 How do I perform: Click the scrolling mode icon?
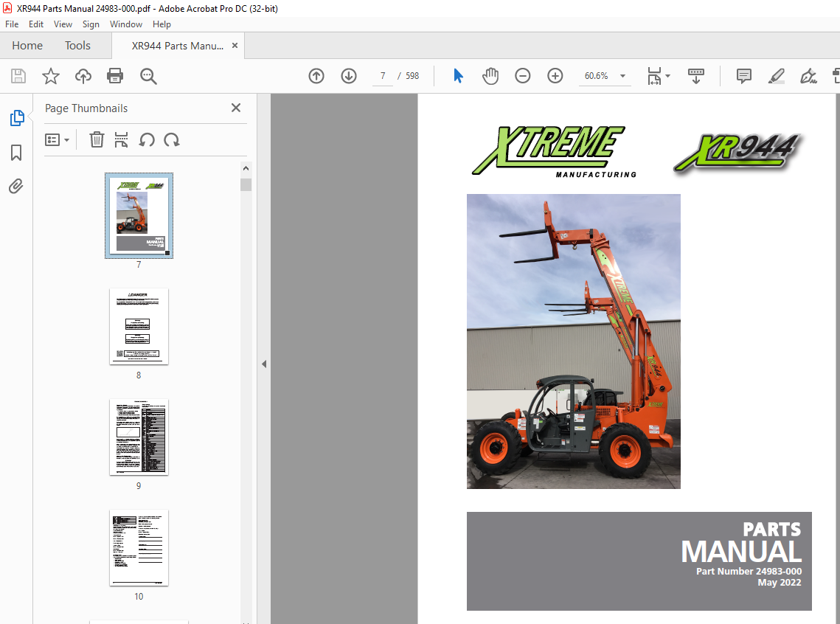tap(696, 76)
